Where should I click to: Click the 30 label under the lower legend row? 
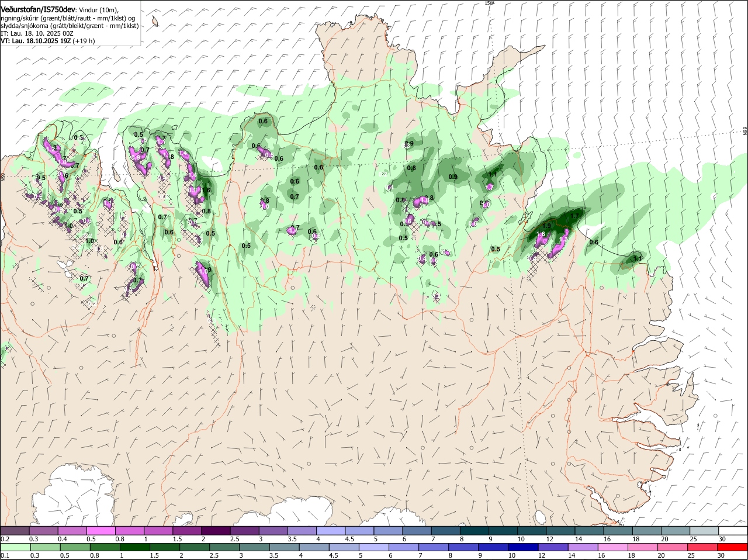tap(722, 555)
